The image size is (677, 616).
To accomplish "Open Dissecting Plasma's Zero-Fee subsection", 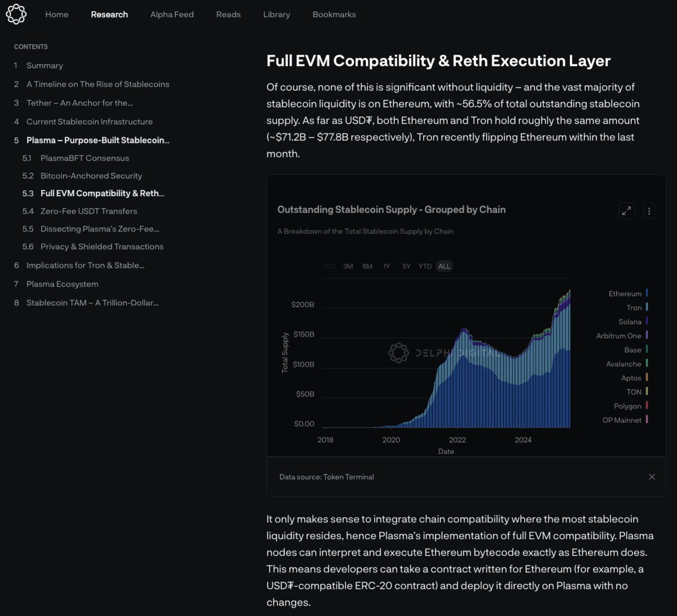I will point(99,229).
